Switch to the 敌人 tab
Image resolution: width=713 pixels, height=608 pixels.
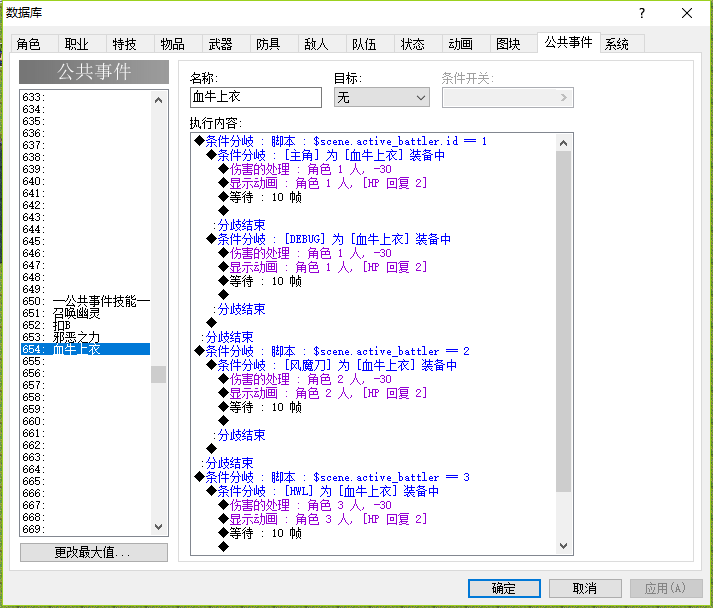tap(322, 44)
